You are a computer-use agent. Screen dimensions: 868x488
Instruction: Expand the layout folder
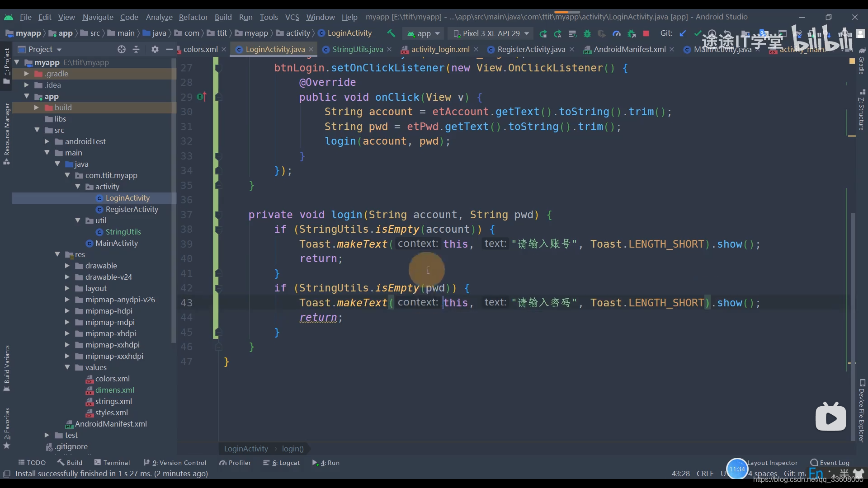coord(67,288)
